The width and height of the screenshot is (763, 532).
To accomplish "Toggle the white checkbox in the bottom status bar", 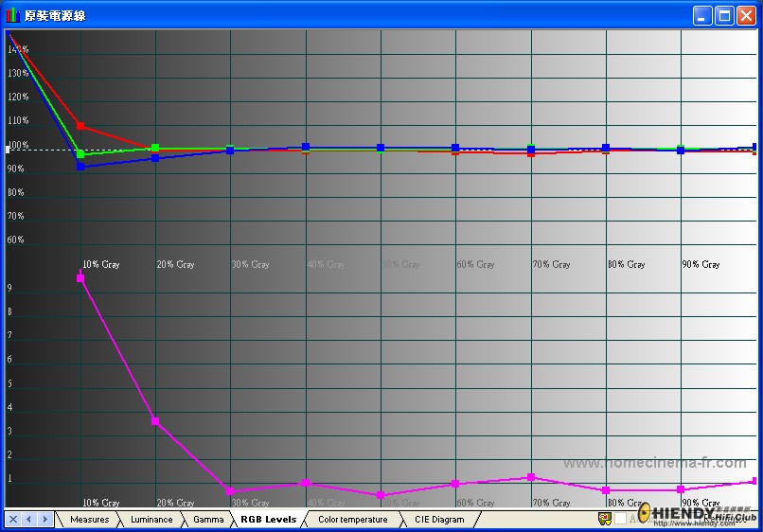I will [x=620, y=519].
